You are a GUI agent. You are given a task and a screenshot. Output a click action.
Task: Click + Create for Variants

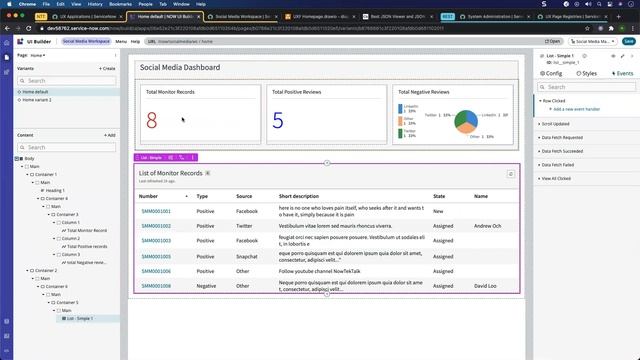pyautogui.click(x=107, y=69)
